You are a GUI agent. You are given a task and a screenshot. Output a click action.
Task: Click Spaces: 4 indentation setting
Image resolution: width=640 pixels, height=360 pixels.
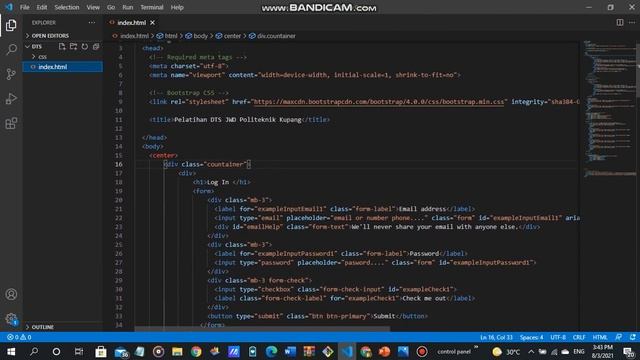pos(531,337)
